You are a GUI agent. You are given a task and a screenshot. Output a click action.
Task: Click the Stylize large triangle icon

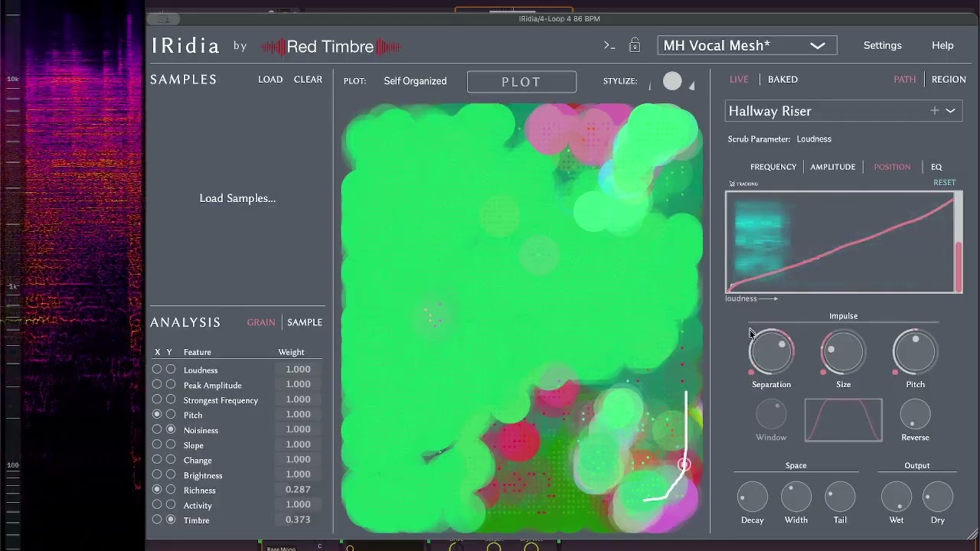691,85
